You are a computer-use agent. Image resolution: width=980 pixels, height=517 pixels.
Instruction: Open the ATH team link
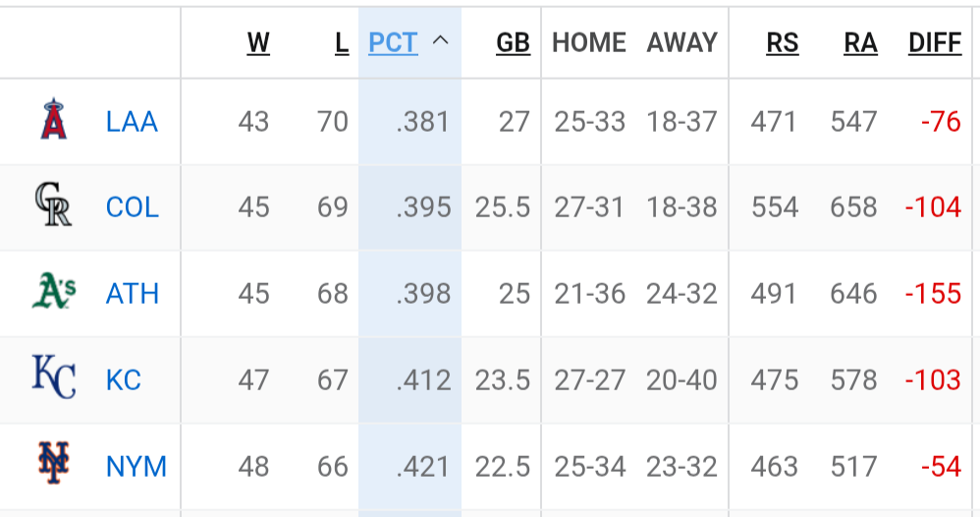(x=133, y=294)
